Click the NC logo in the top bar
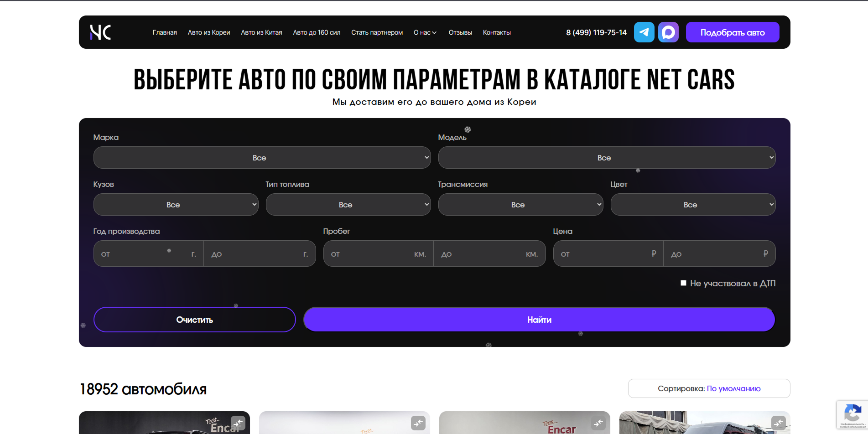 [x=100, y=32]
